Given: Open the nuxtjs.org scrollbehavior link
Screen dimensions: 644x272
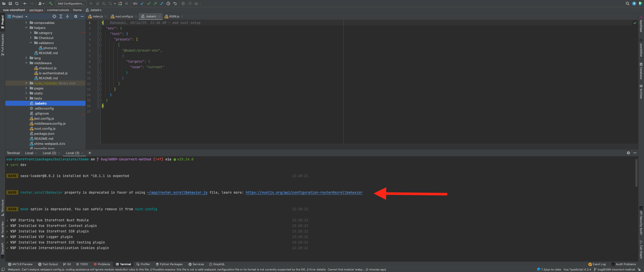Looking at the screenshot, I should pyautogui.click(x=304, y=192).
